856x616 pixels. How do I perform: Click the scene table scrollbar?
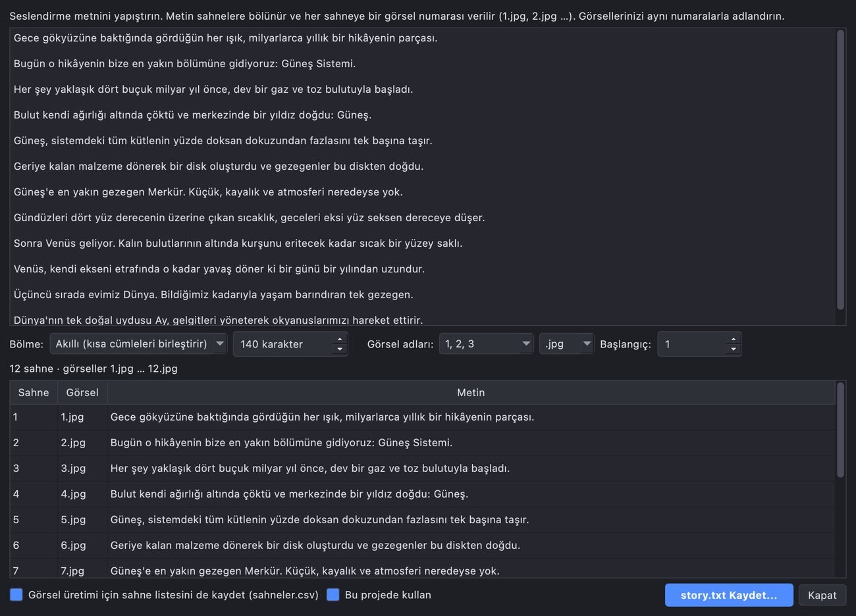(x=840, y=430)
